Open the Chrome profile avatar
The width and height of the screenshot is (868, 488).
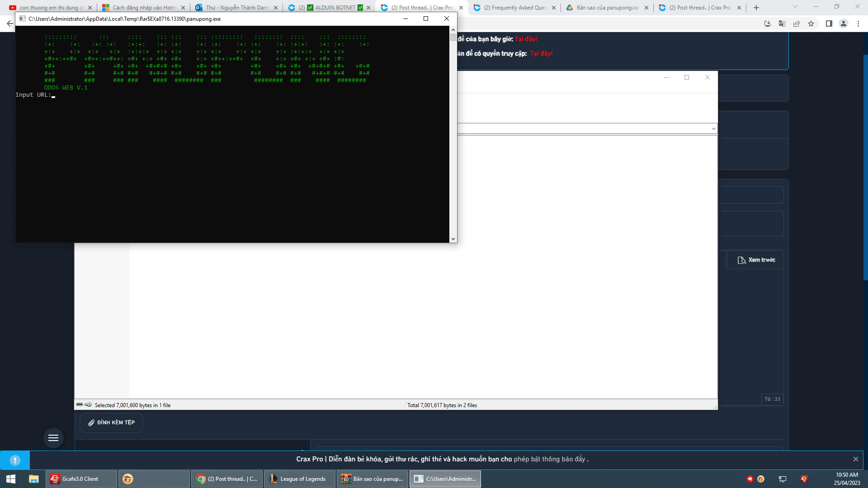coord(843,23)
